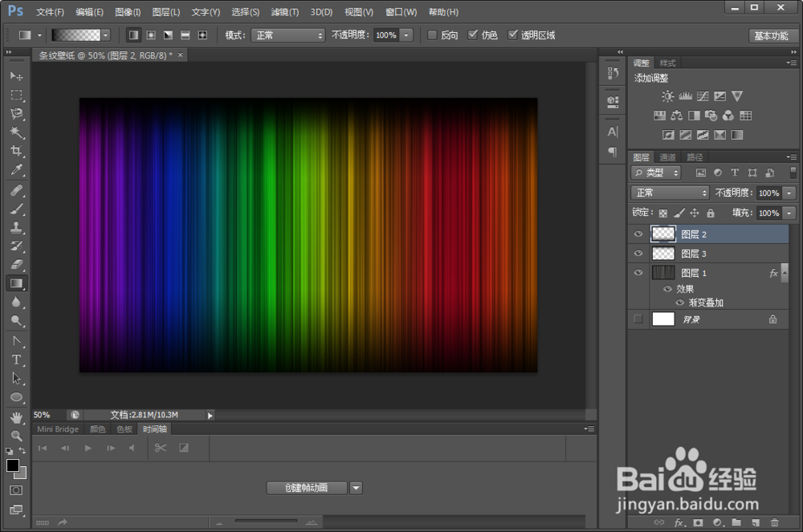This screenshot has height=532, width=803.
Task: Click the 创建帧动画 button
Action: tap(307, 488)
